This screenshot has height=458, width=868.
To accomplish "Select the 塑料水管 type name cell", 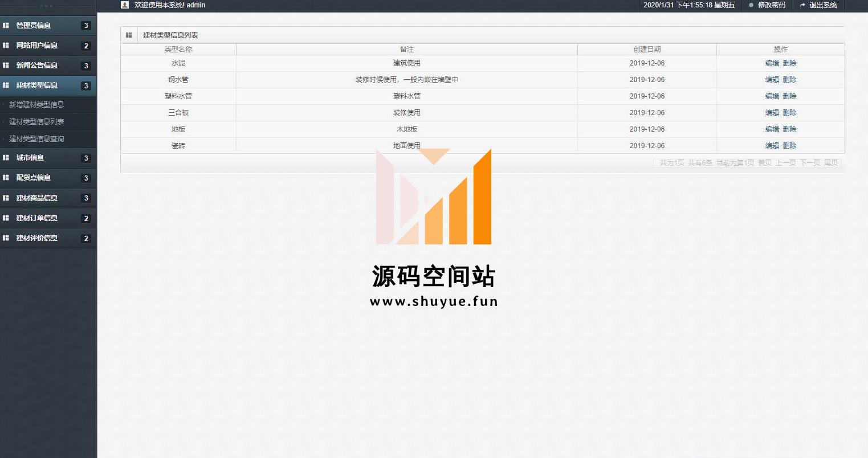I will [x=178, y=96].
